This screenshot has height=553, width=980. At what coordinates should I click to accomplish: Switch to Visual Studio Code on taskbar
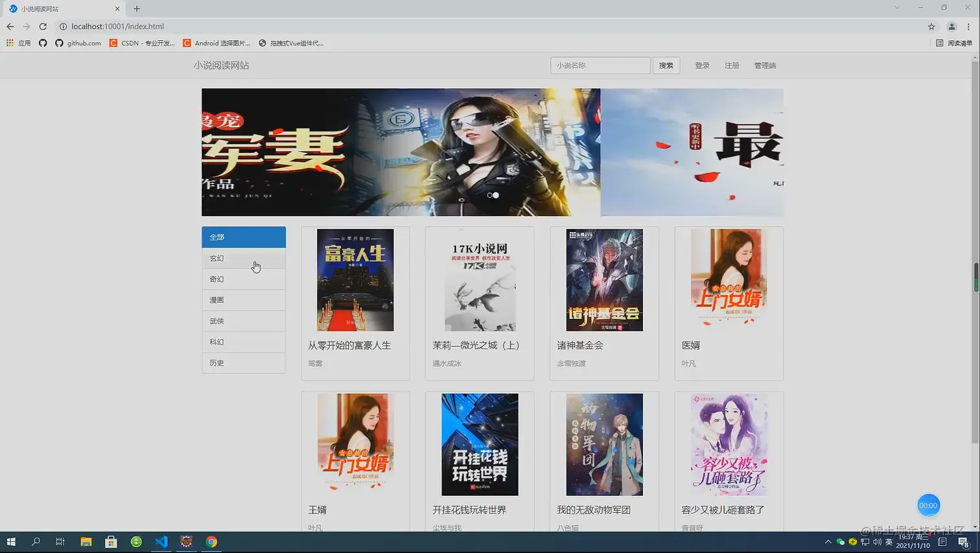click(x=161, y=542)
